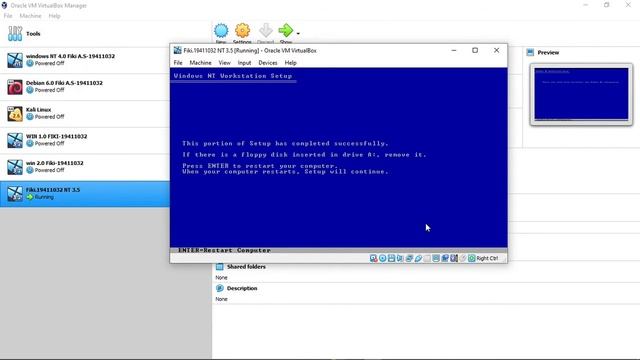Click the hard disk activity status icon
Viewport: 640px width, 360px height.
pos(373,258)
